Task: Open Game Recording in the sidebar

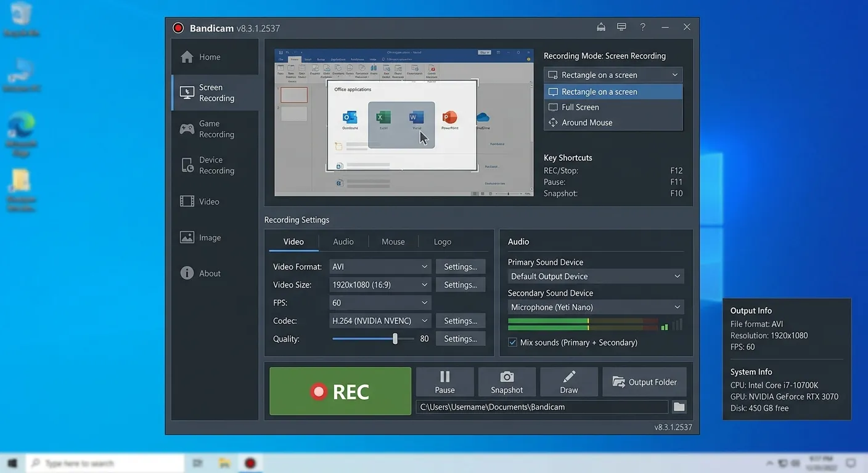Action: point(215,129)
